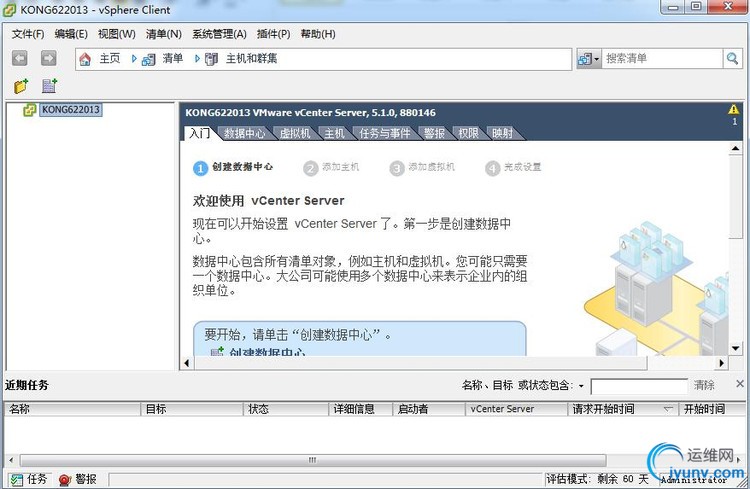Click the navigate forward arrow button
This screenshot has height=489, width=750.
(48, 58)
